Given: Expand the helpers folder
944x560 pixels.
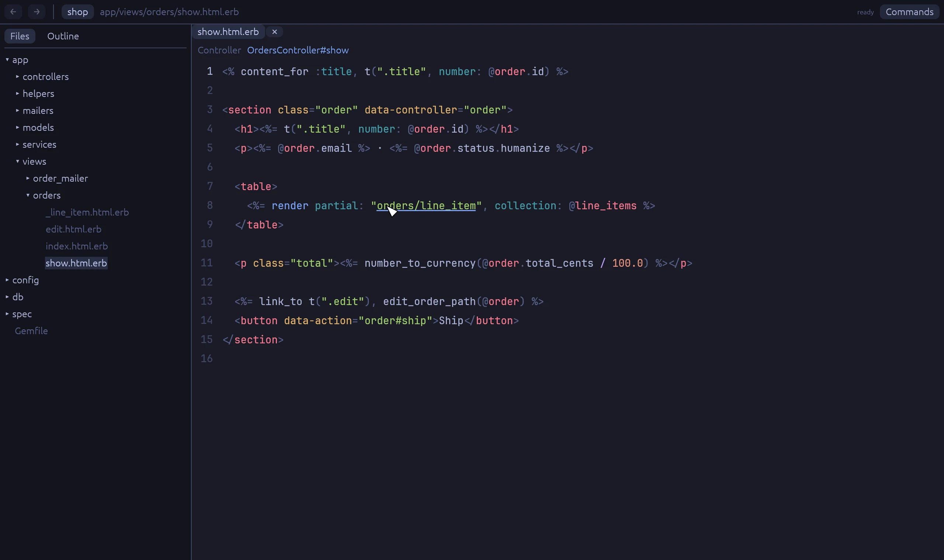Looking at the screenshot, I should tap(35, 94).
